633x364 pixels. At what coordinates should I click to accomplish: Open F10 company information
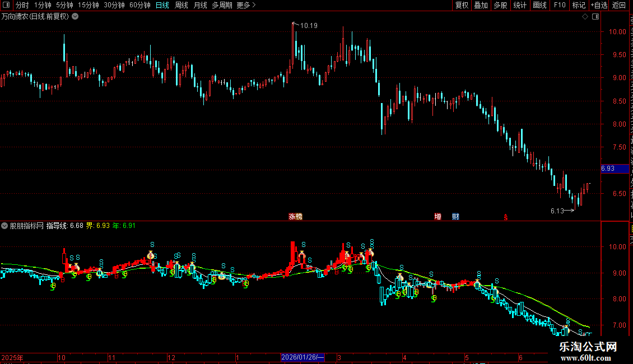559,5
